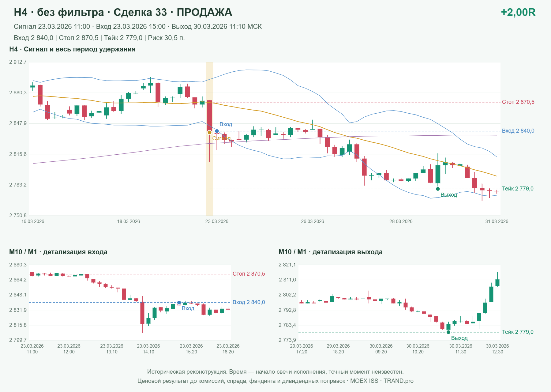This screenshot has height=392, width=551.
Task: Click the 'Стоп 2 870,5' label on H4 chart
Action: 518,102
